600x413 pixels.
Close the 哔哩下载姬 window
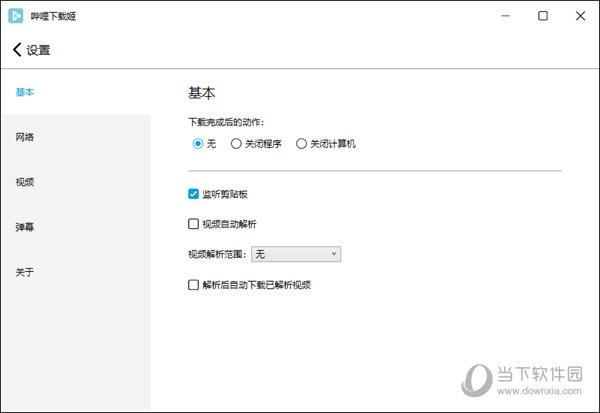tap(580, 16)
